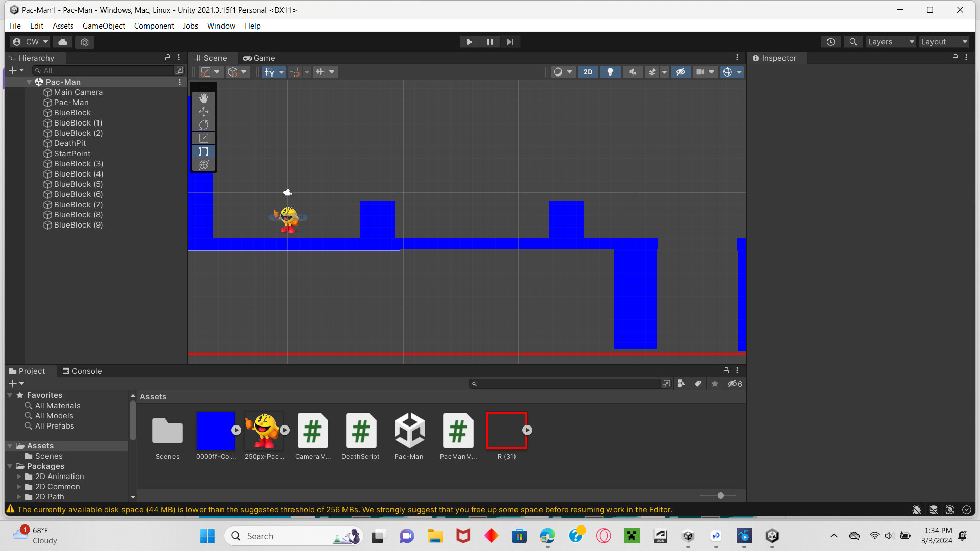Image resolution: width=980 pixels, height=551 pixels.
Task: Adjust the asset icon size slider
Action: pyautogui.click(x=720, y=496)
